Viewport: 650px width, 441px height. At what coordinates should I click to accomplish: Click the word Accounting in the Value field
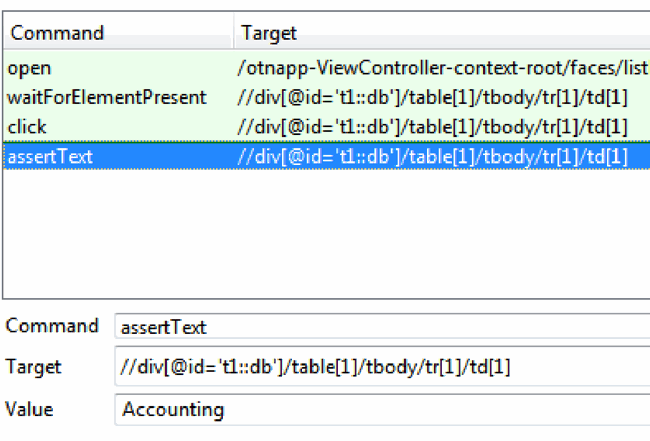pyautogui.click(x=173, y=409)
